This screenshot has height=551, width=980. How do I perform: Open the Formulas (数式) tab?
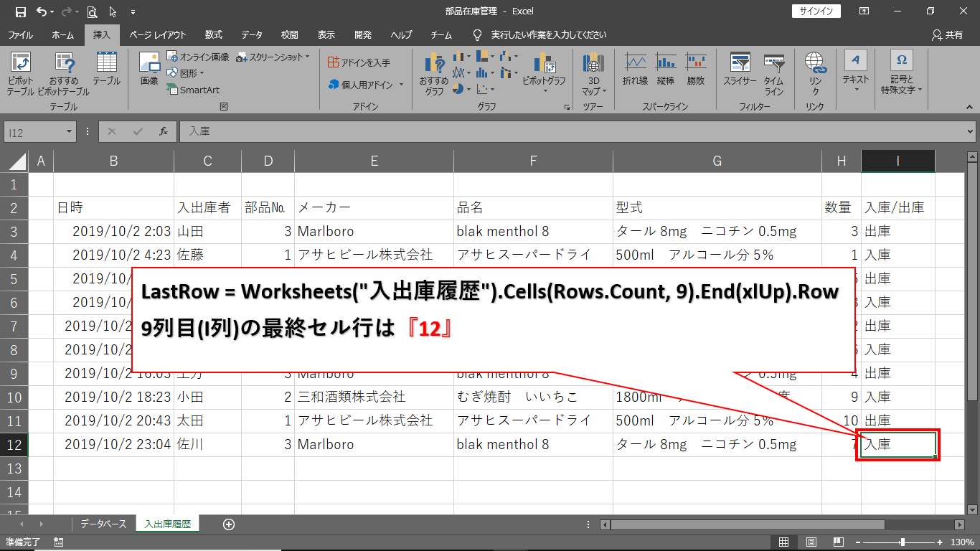213,34
